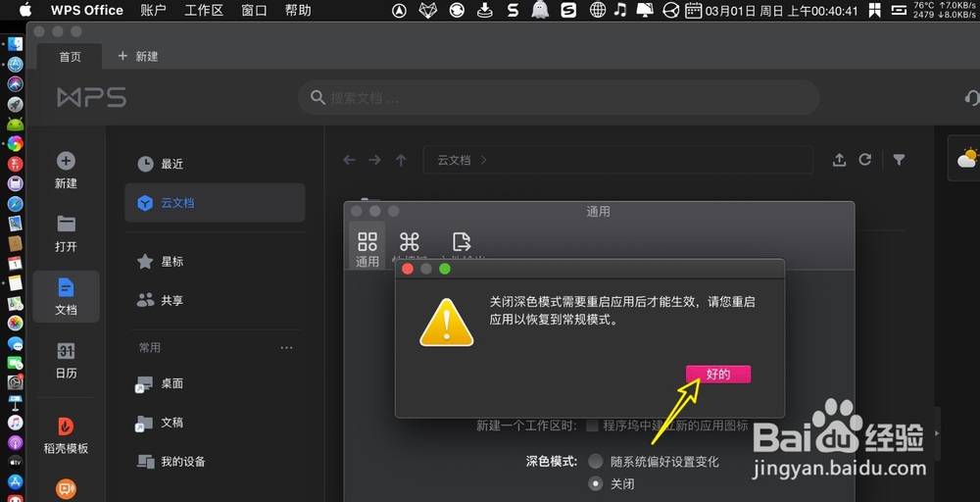Screen dimensions: 980x502
Task: Open the 窗口 menu
Action: pos(254,10)
